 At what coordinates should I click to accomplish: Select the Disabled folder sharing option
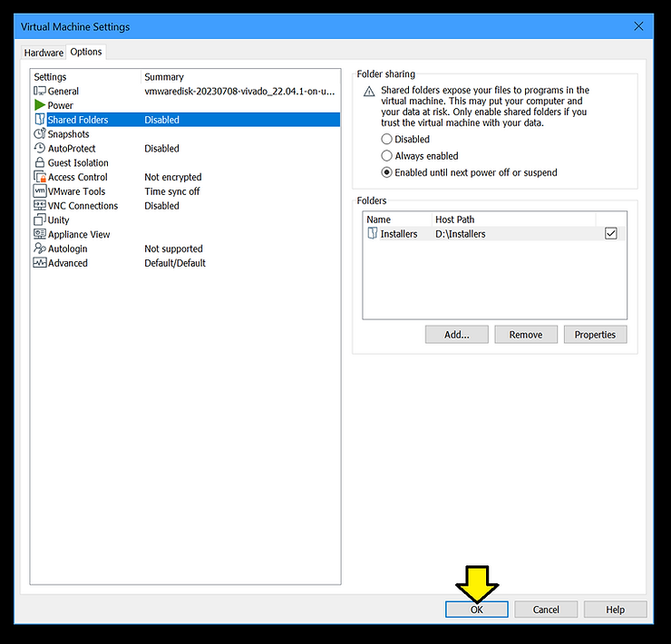(x=387, y=140)
